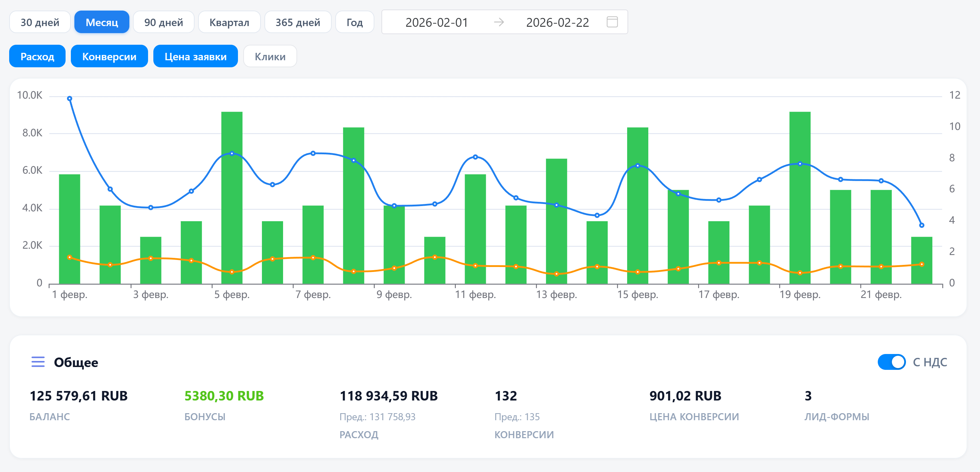The width and height of the screenshot is (980, 472).
Task: Switch to the Квартал period
Action: pos(229,22)
